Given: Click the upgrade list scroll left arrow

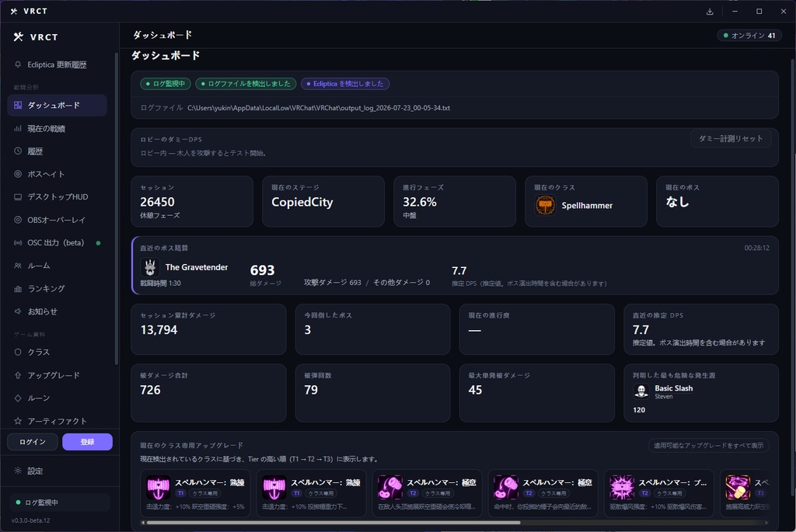Looking at the screenshot, I should pos(143,523).
